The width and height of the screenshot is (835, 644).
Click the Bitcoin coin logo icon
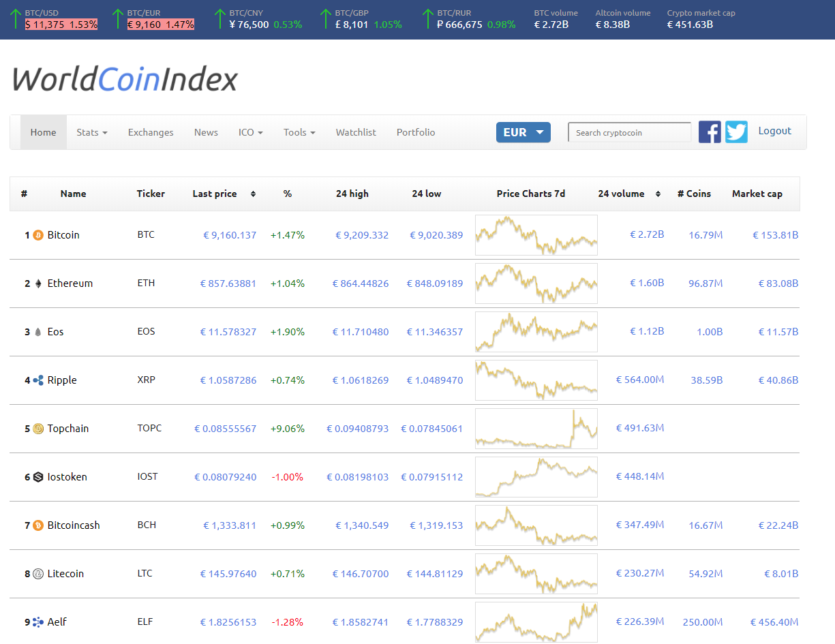tap(38, 235)
